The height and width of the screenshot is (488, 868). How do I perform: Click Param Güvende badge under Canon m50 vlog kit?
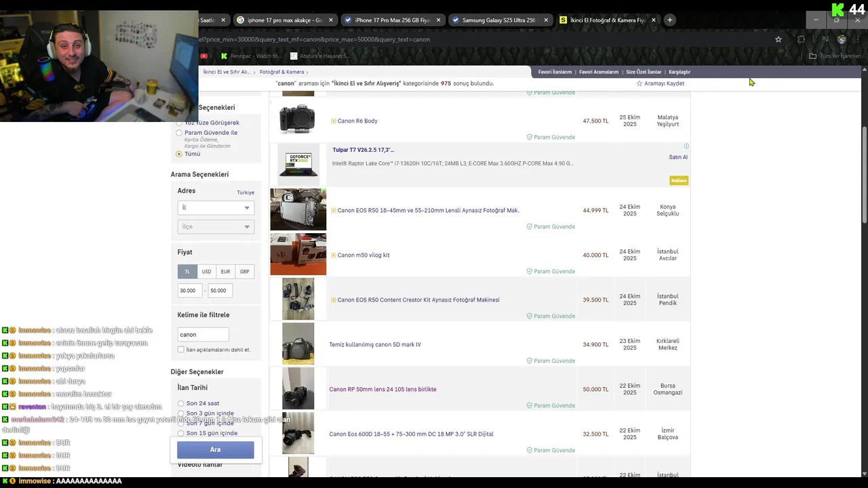tap(551, 271)
